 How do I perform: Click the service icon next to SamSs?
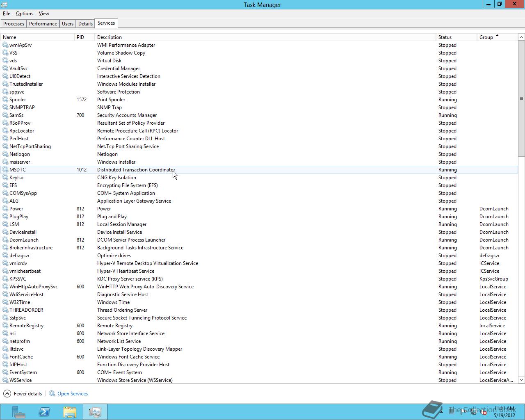click(5, 115)
